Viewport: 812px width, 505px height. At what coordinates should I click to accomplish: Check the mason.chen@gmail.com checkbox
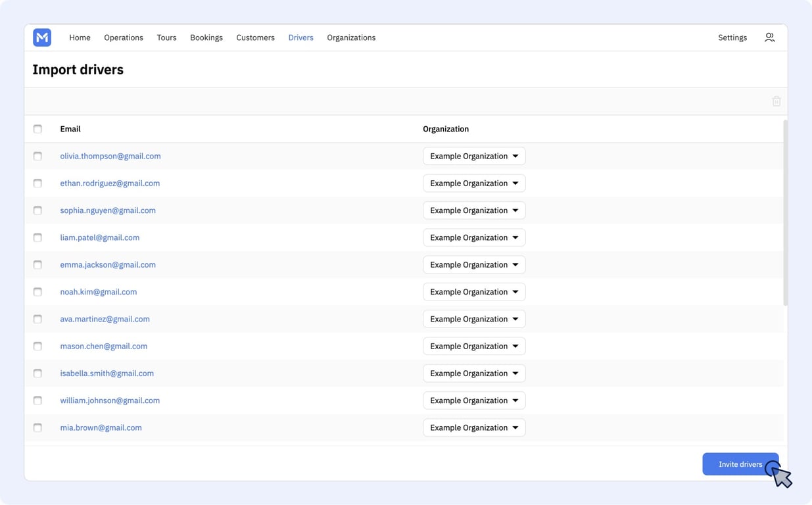tap(37, 346)
